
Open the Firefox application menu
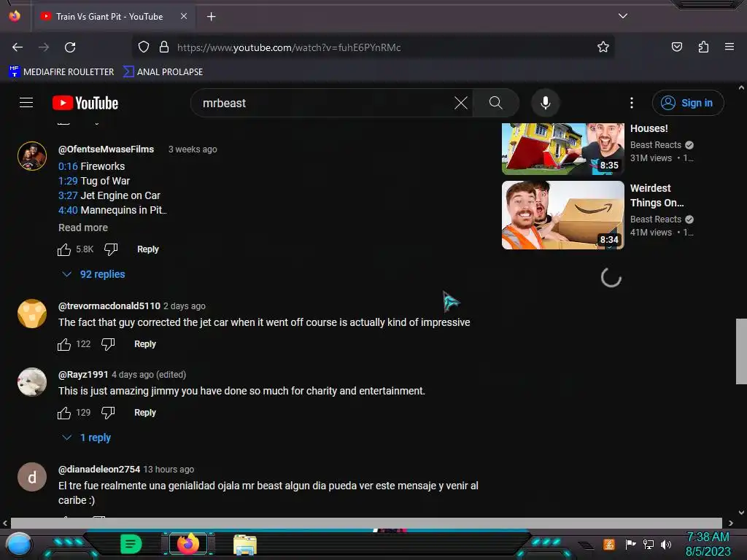(x=729, y=47)
